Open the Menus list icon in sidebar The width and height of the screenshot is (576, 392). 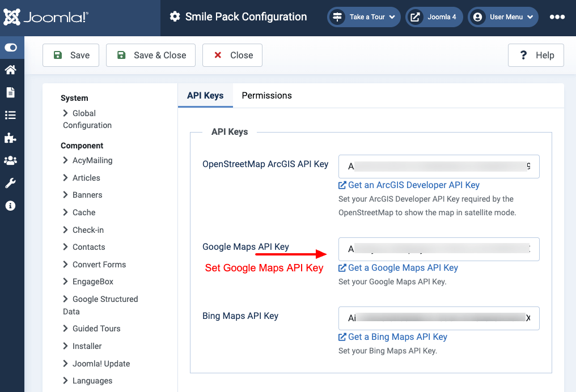(x=10, y=115)
